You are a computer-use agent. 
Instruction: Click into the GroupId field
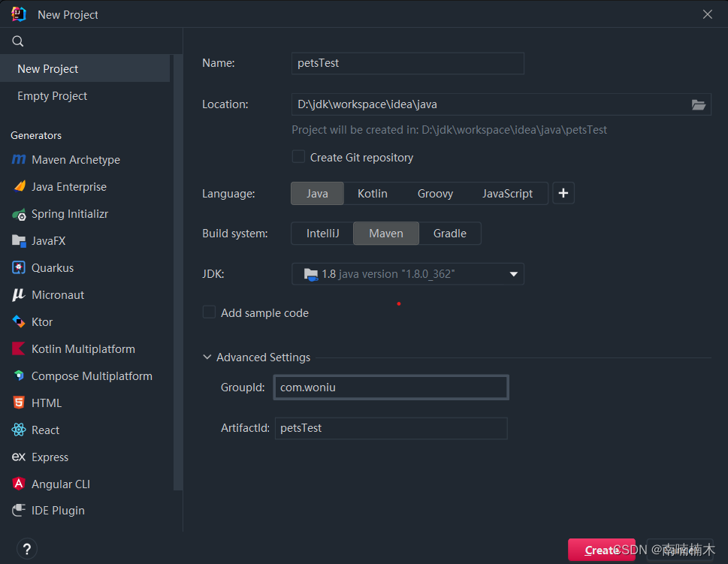coord(391,388)
